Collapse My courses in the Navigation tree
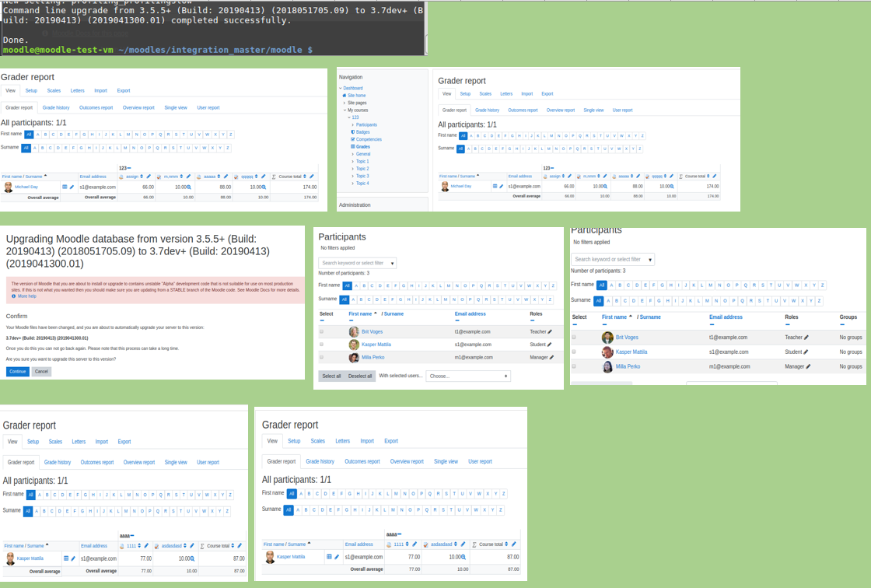871x588 pixels. pyautogui.click(x=345, y=110)
